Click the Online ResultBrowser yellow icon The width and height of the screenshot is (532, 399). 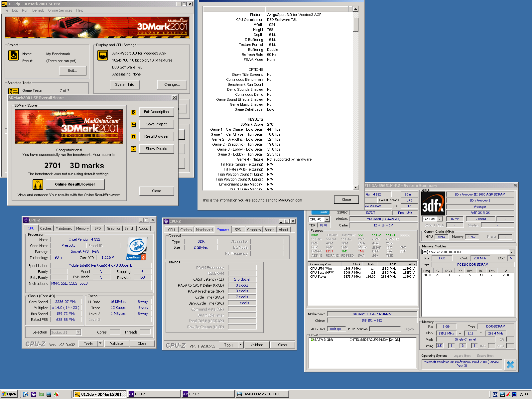(38, 185)
